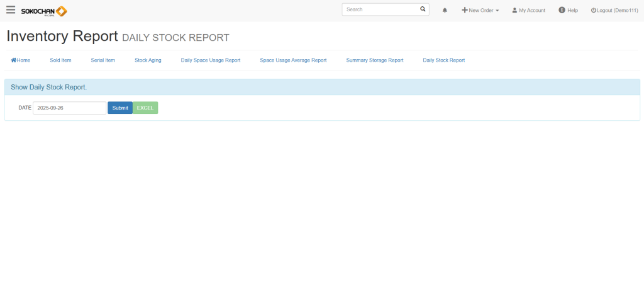Open the hamburger sidebar menu
Viewport: 644px width, 291px height.
click(11, 10)
